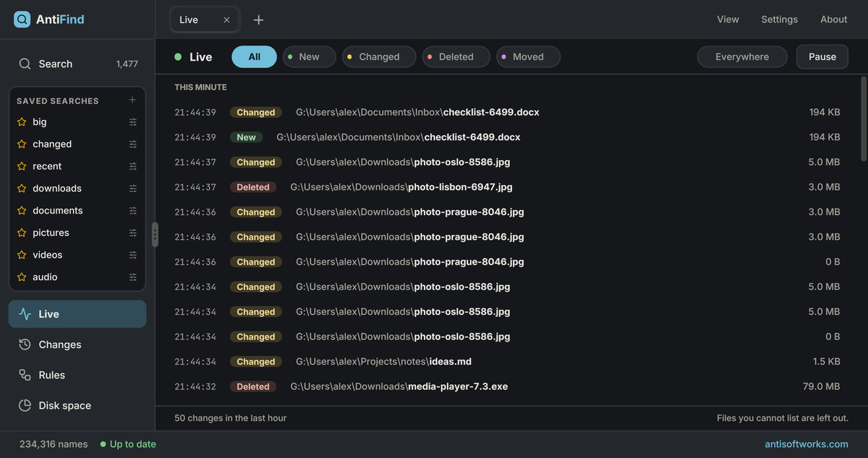
Task: Select the ideas.md changed row
Action: pos(507,361)
